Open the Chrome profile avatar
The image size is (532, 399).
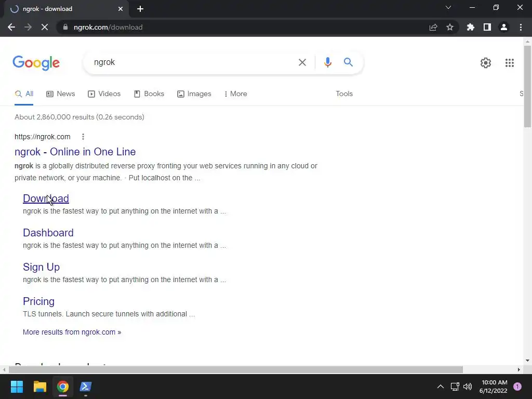coord(504,27)
